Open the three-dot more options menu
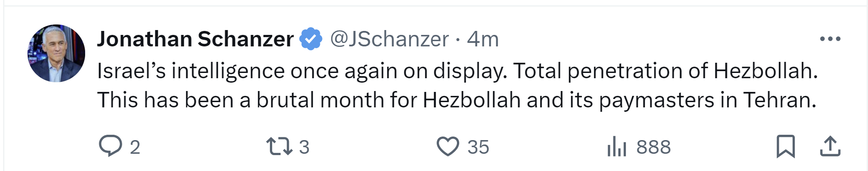The image size is (868, 171). [830, 39]
